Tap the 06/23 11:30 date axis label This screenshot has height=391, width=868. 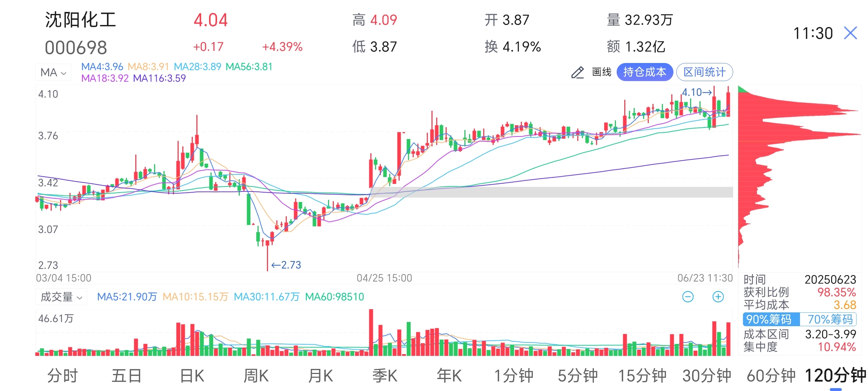point(705,278)
